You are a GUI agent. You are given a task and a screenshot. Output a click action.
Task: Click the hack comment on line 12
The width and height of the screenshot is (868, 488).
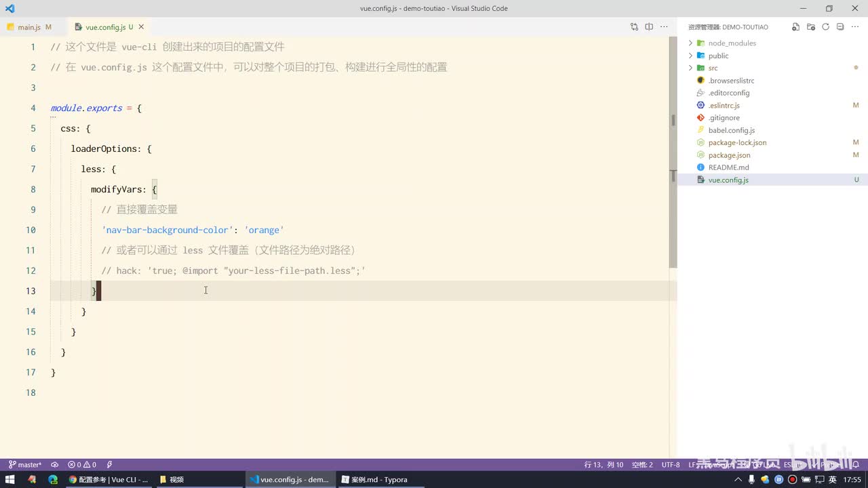pyautogui.click(x=233, y=270)
